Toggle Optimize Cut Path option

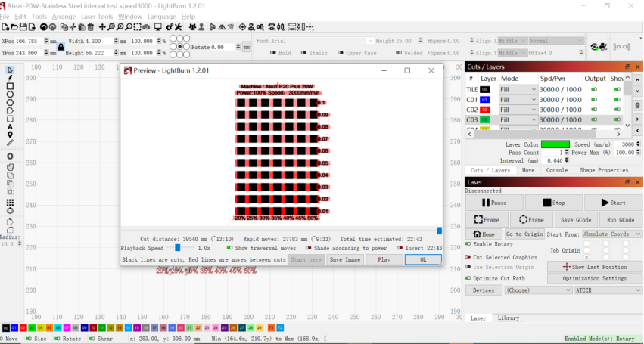pyautogui.click(x=468, y=278)
